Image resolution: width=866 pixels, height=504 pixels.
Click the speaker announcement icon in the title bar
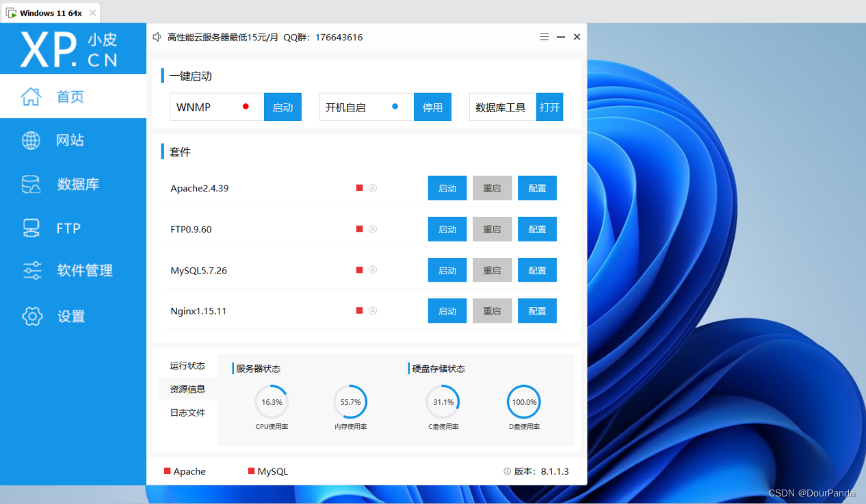157,37
